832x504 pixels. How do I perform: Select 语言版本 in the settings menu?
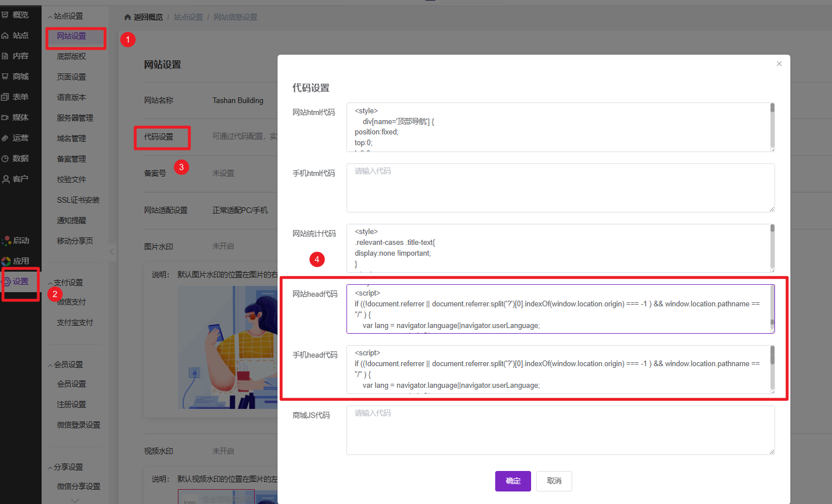[71, 97]
